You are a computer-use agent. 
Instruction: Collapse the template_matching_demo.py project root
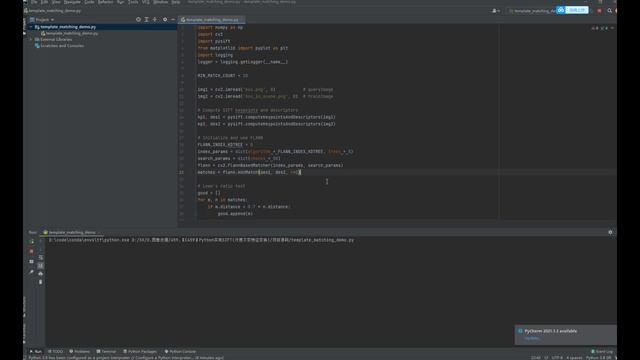click(31, 27)
